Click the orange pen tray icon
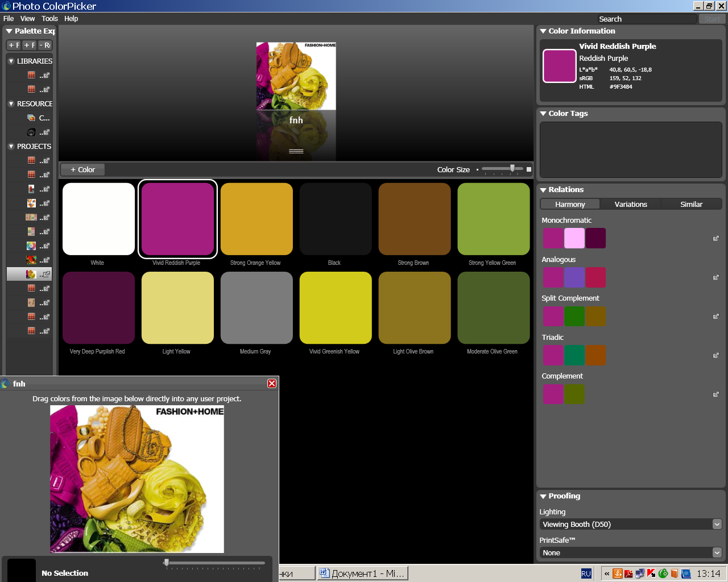The image size is (728, 582). tap(618, 573)
